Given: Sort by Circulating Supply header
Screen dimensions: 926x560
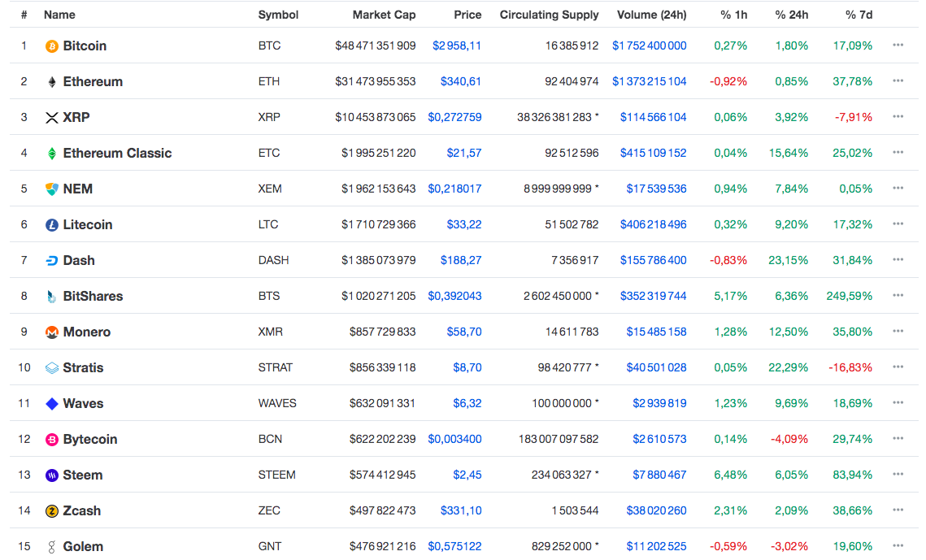Looking at the screenshot, I should point(550,15).
